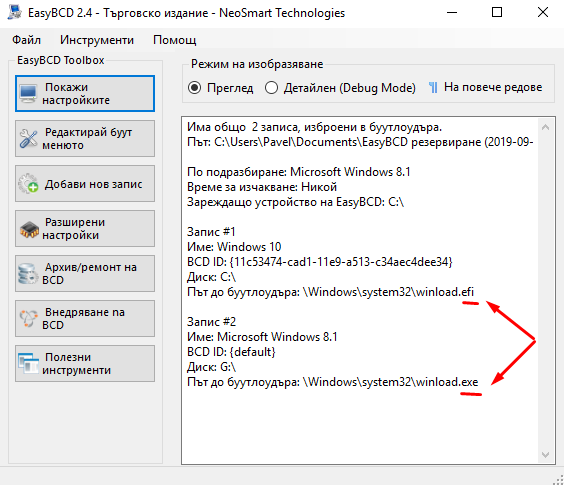Click the monitor icon on Покажи настройките
The width and height of the screenshot is (564, 485).
pyautogui.click(x=28, y=94)
